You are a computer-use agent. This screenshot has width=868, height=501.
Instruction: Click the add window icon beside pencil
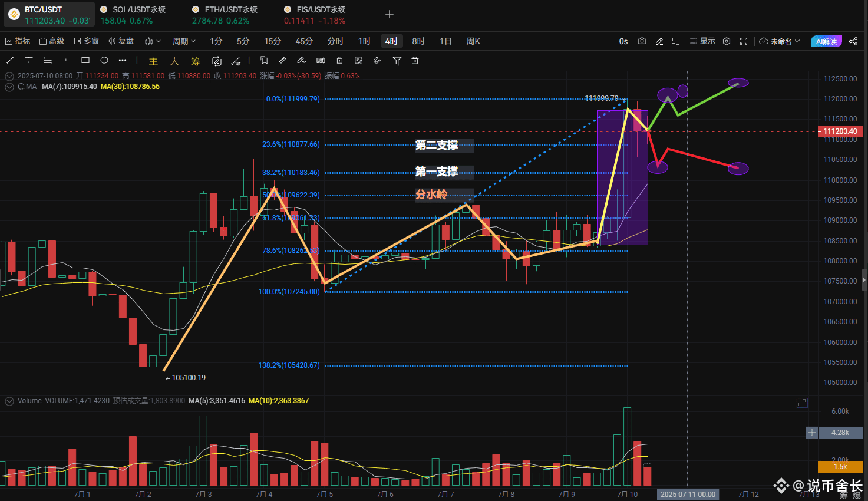(676, 41)
